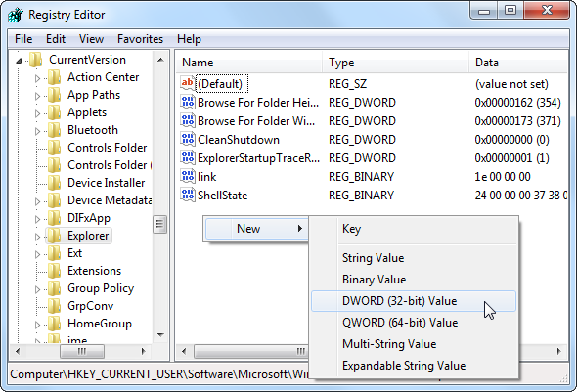The width and height of the screenshot is (577, 392).
Task: Click values pane horizontal scroll right arrow
Action: point(559,351)
